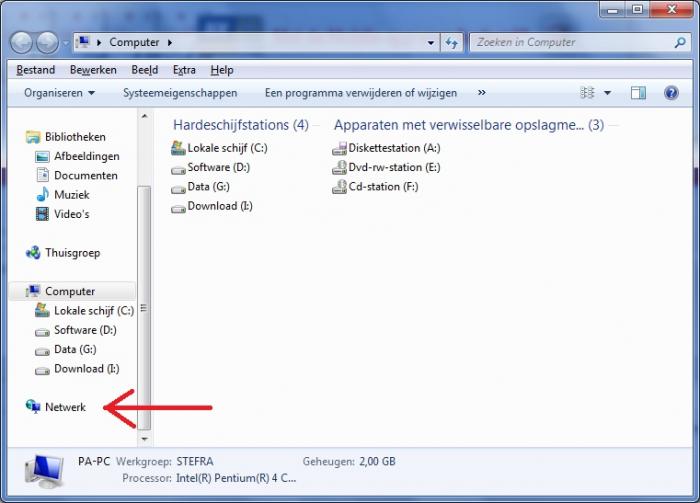Click the computer icon in address bar
Viewport: 700px width, 503px height.
pos(83,42)
